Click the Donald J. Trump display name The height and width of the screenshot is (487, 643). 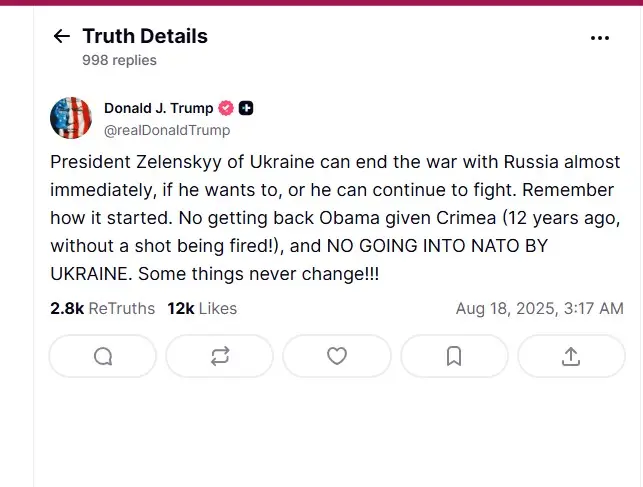158,108
